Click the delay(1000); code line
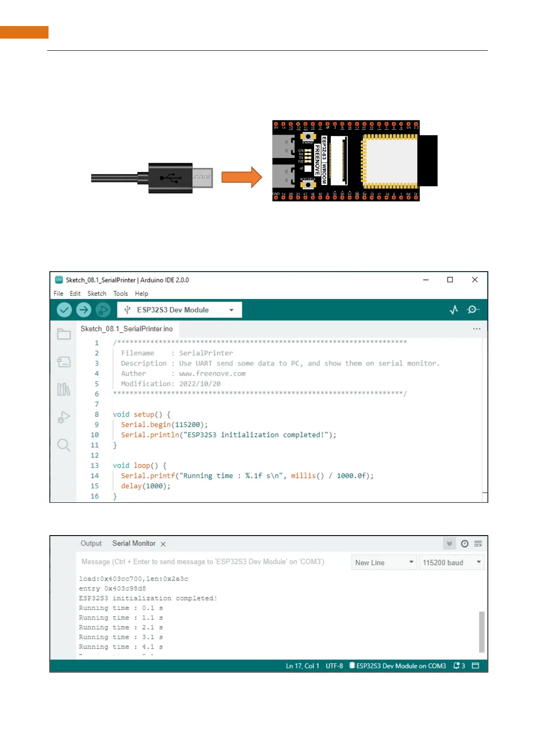 tap(146, 486)
